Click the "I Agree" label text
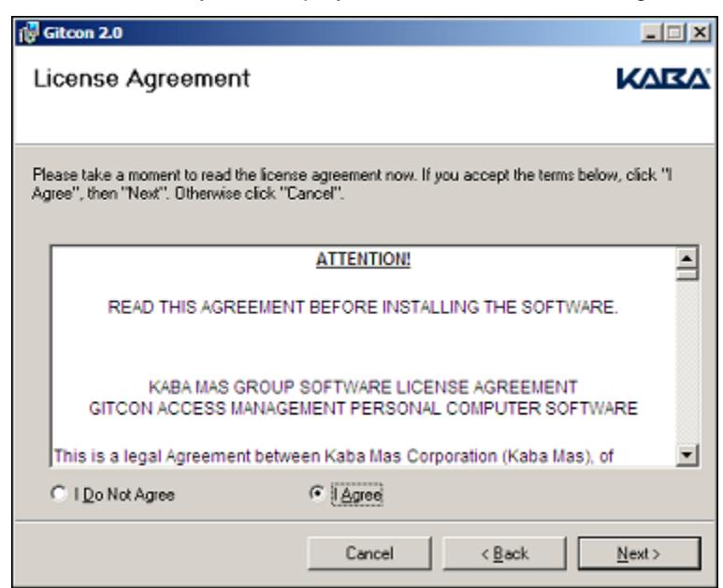The image size is (723, 588). (357, 495)
